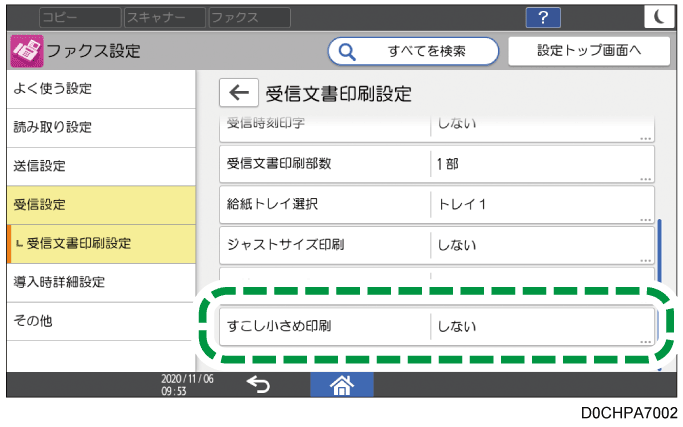
Task: Go back with the arrow beside 受信文書印刷設定
Action: (x=239, y=92)
